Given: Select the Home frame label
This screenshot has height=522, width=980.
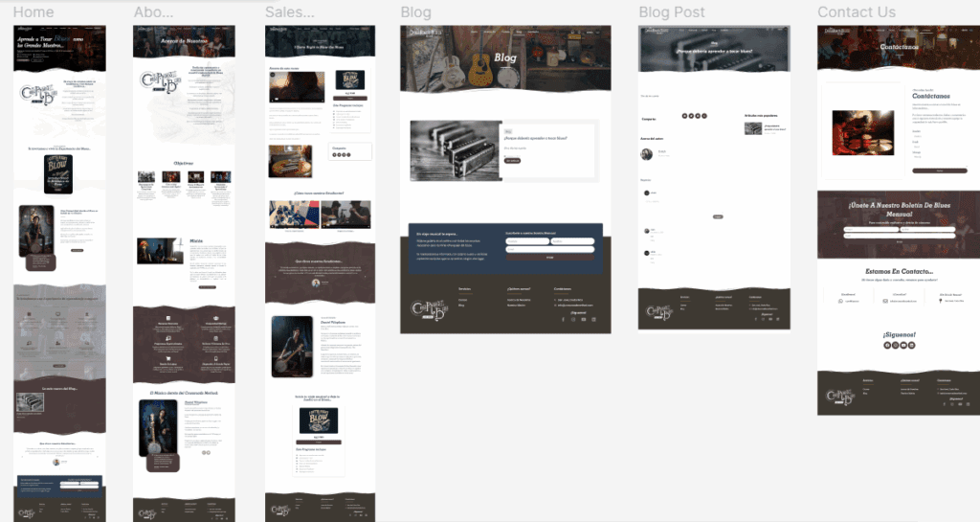Looking at the screenshot, I should 33,11.
